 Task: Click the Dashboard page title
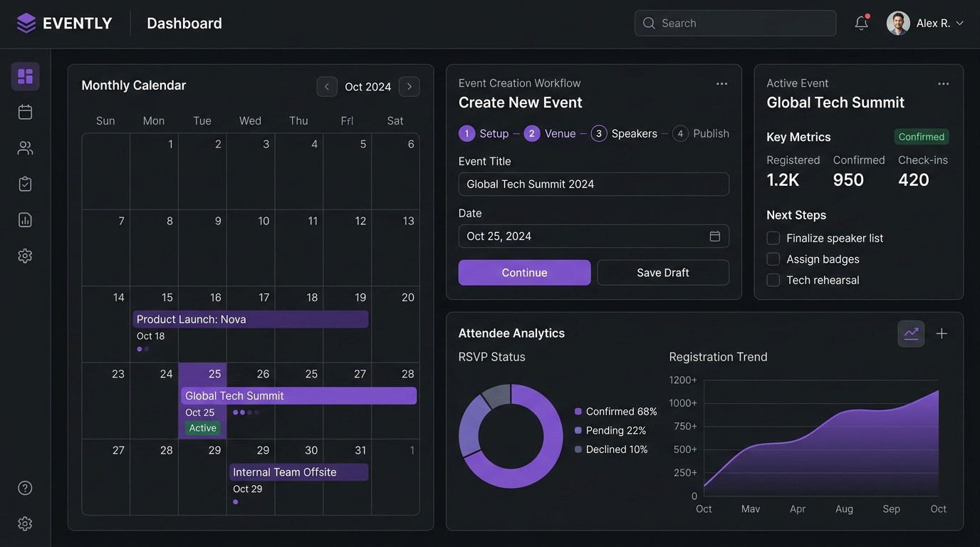pyautogui.click(x=184, y=24)
